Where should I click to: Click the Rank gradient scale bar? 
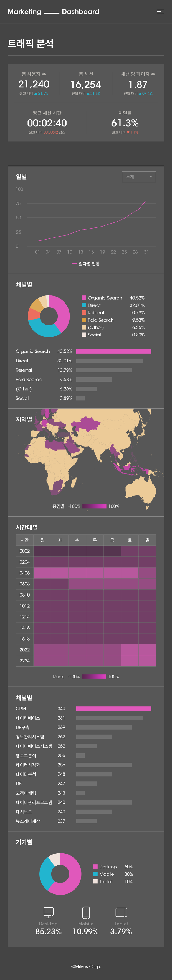click(94, 677)
